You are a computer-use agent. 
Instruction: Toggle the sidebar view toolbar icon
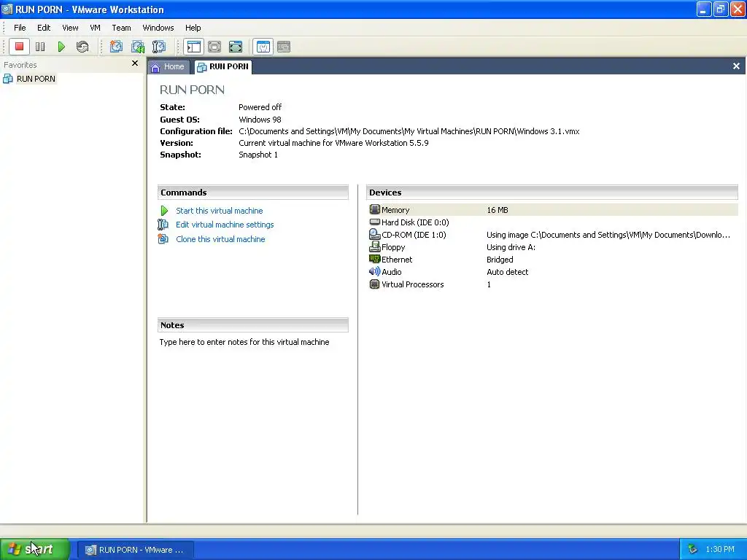pyautogui.click(x=194, y=47)
